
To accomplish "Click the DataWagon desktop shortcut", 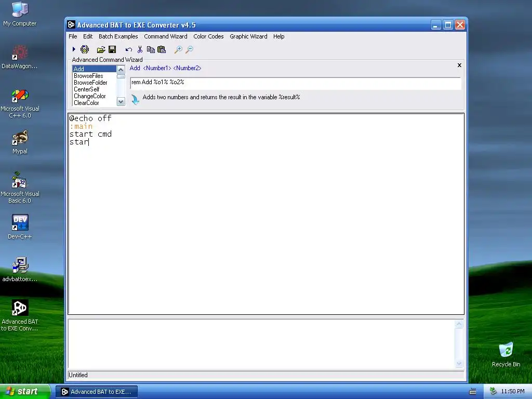I will (20, 57).
